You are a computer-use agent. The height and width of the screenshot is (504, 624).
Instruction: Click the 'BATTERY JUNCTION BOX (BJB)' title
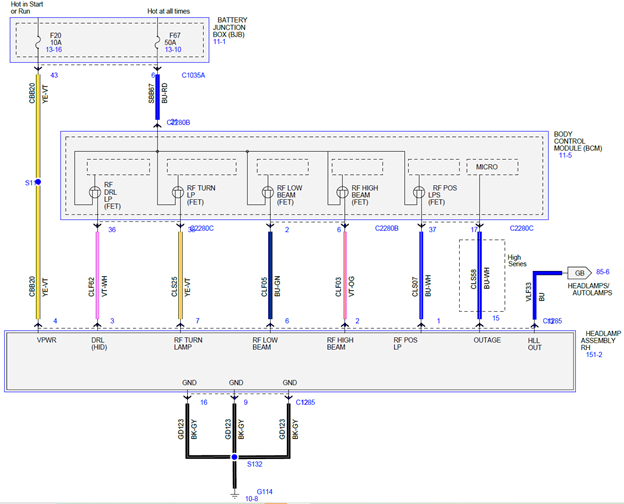230,27
